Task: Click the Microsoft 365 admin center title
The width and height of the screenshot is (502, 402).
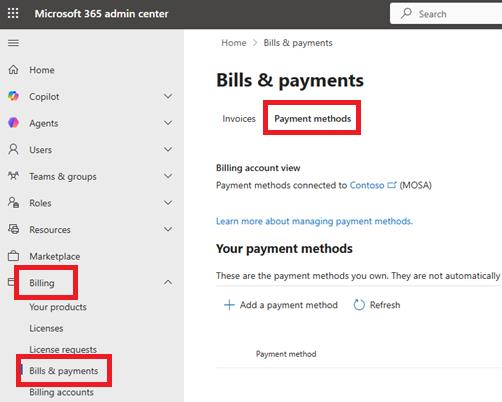Action: (101, 14)
